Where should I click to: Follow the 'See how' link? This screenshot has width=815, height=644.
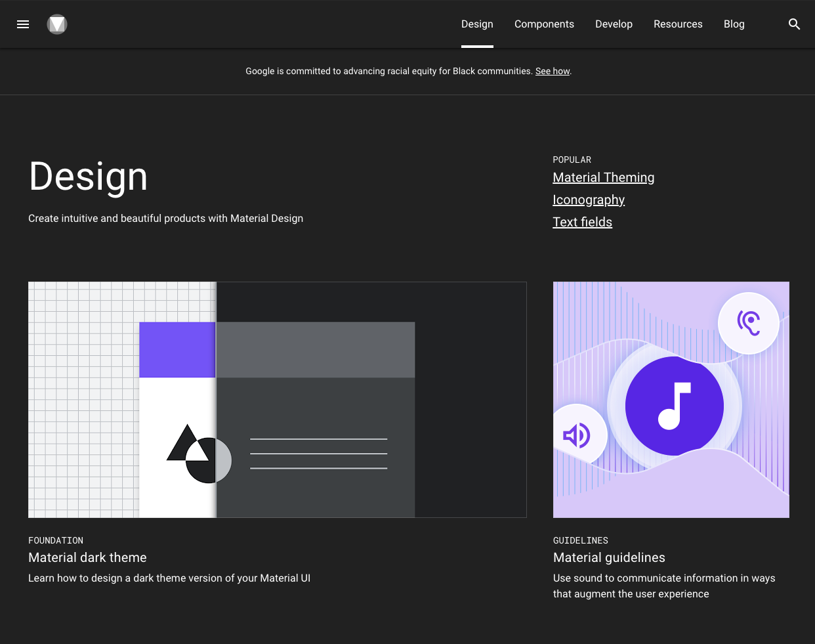tap(553, 71)
